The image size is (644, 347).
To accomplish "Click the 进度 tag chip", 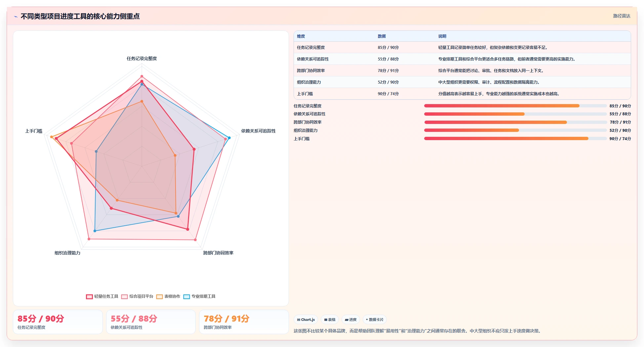I will (351, 320).
